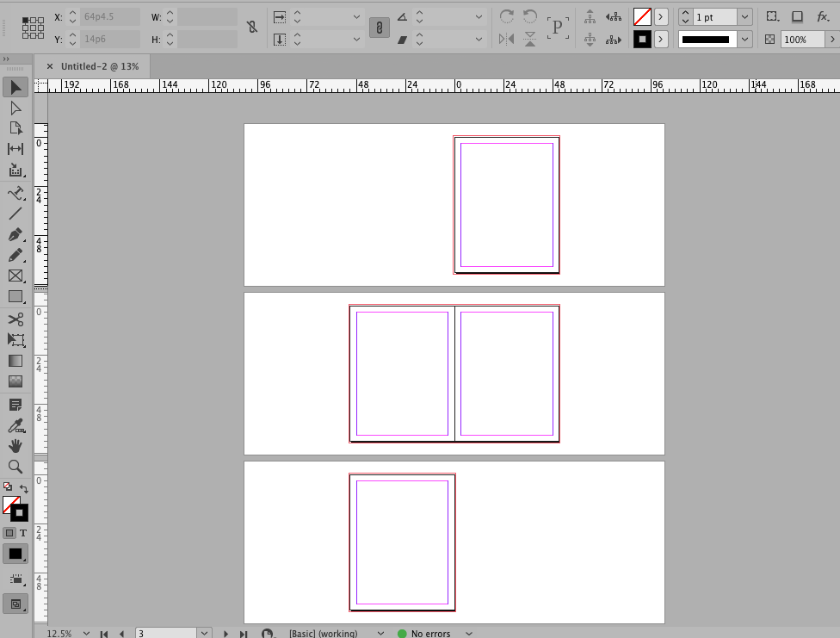
Task: Go to previous page button
Action: click(x=122, y=634)
